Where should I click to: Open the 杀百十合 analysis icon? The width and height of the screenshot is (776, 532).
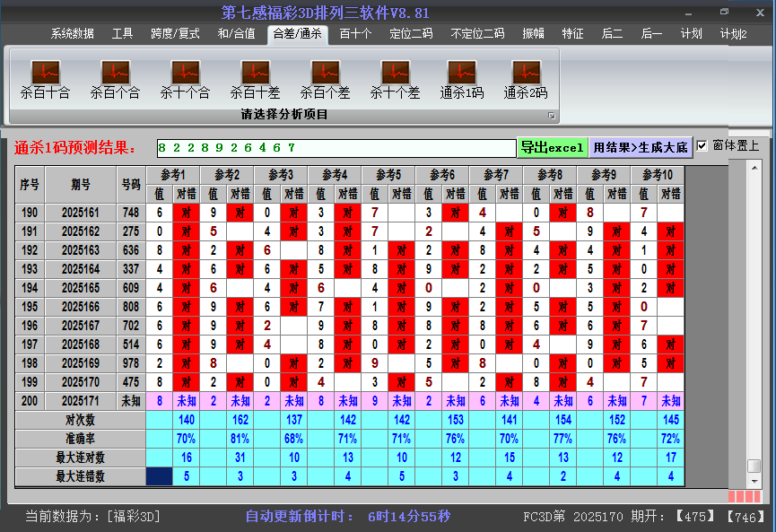pos(46,79)
